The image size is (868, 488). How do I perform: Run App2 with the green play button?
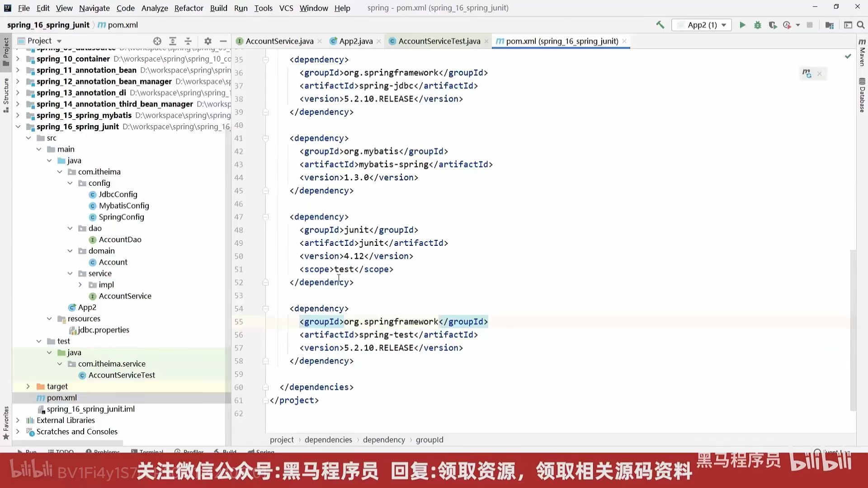click(742, 25)
